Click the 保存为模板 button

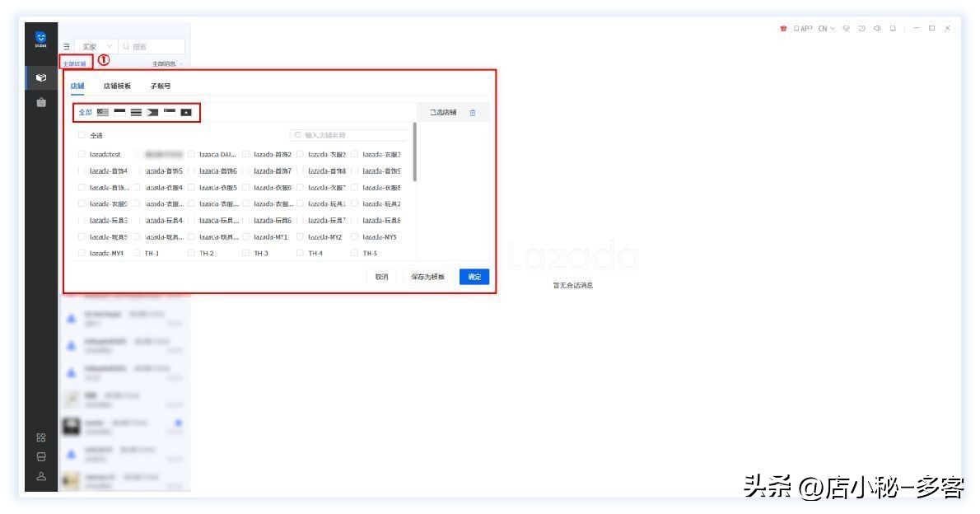(427, 277)
